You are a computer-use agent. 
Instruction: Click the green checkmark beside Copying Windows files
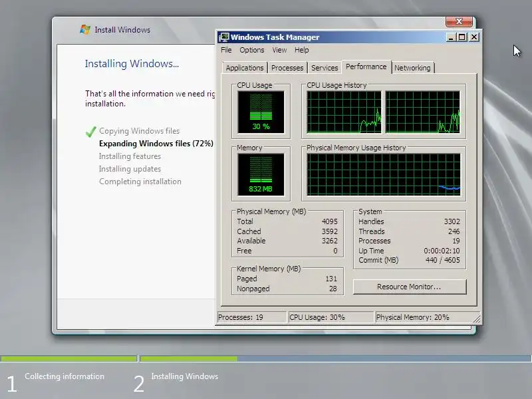(91, 131)
